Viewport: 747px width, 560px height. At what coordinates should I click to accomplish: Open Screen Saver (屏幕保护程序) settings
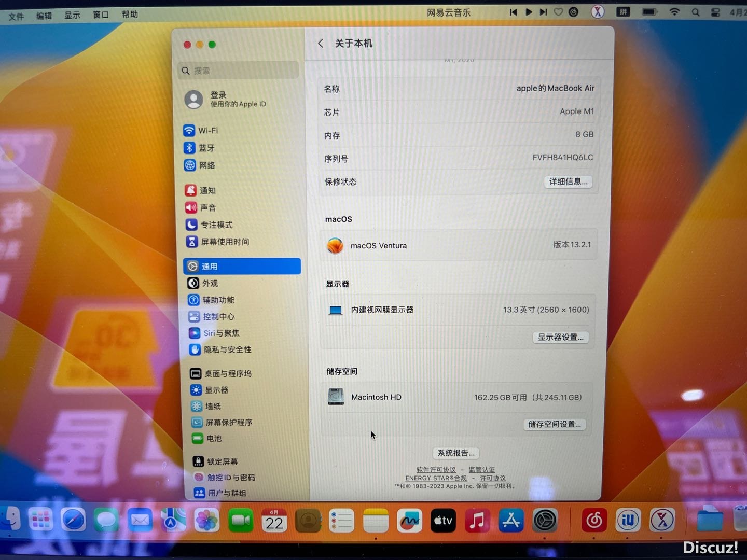pos(222,422)
